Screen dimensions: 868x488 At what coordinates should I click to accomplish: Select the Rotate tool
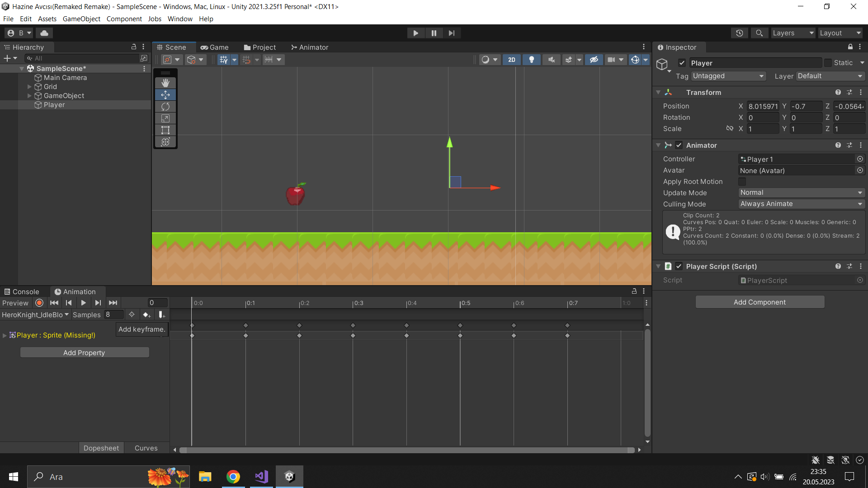(165, 107)
